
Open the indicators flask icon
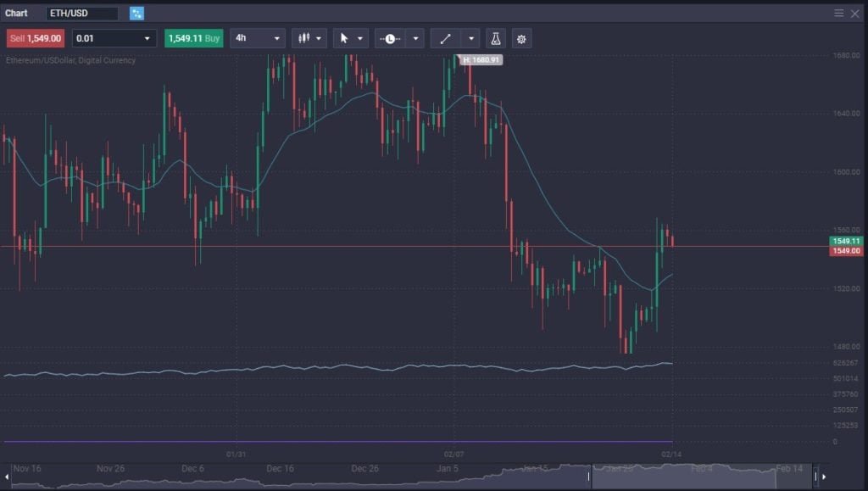[x=496, y=38]
